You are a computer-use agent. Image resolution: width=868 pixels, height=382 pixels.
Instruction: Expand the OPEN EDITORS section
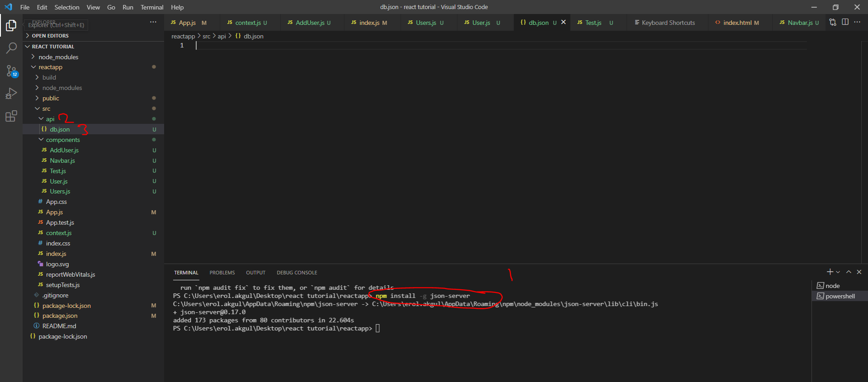pyautogui.click(x=50, y=36)
